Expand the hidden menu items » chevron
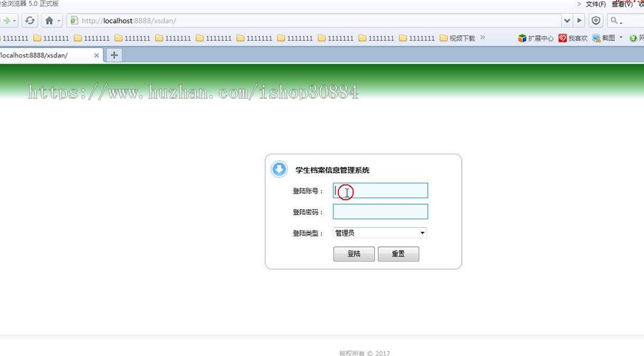Image resolution: width=644 pixels, height=356 pixels. click(579, 4)
